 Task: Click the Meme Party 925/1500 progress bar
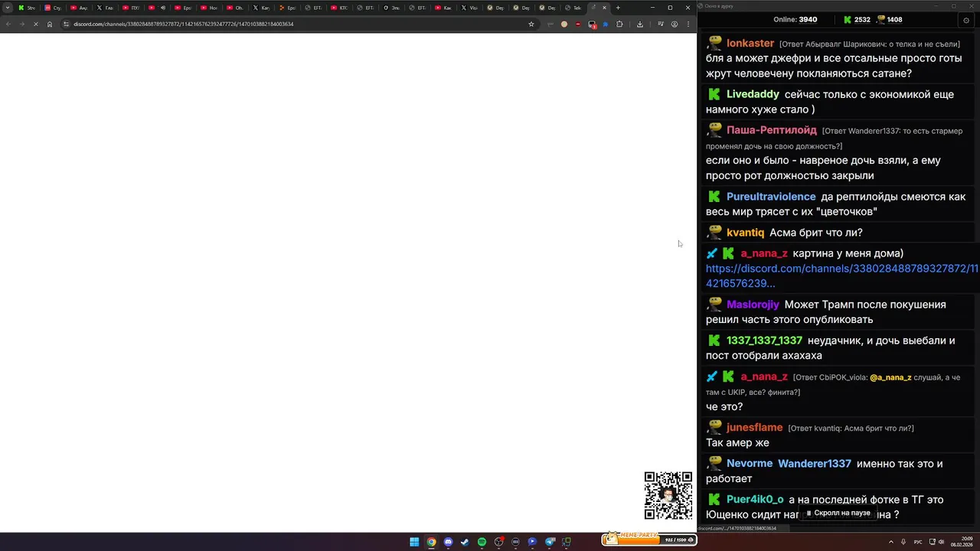[648, 539]
